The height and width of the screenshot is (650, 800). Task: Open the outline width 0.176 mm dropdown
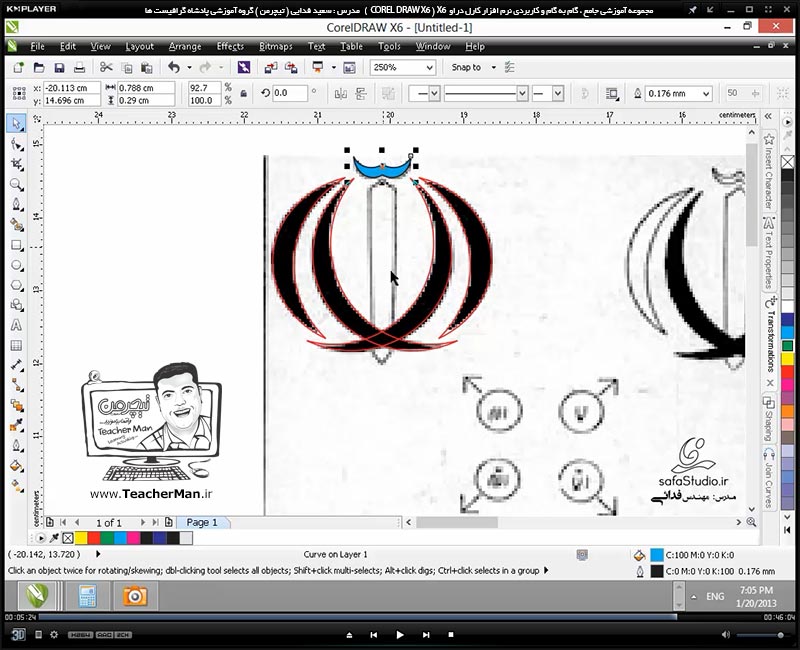pos(706,93)
